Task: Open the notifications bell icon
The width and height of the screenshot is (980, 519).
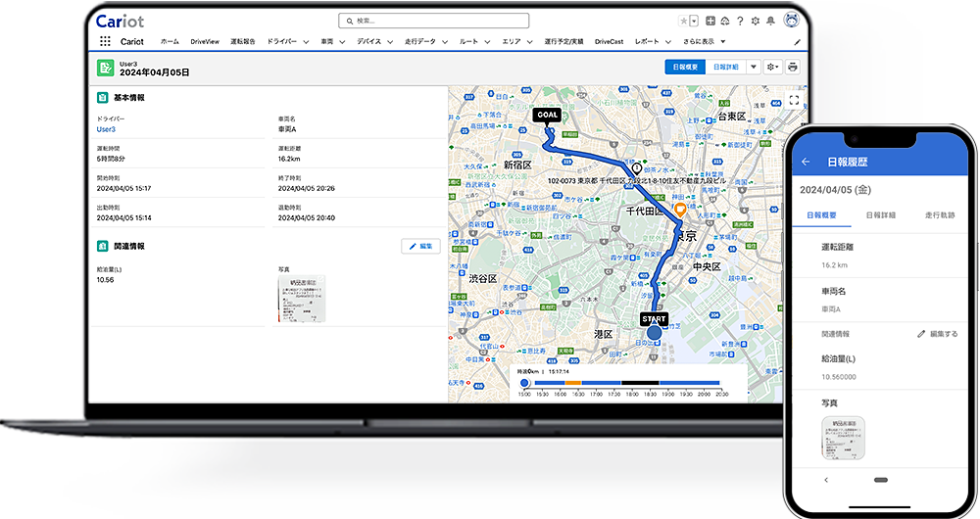Action: tap(769, 21)
